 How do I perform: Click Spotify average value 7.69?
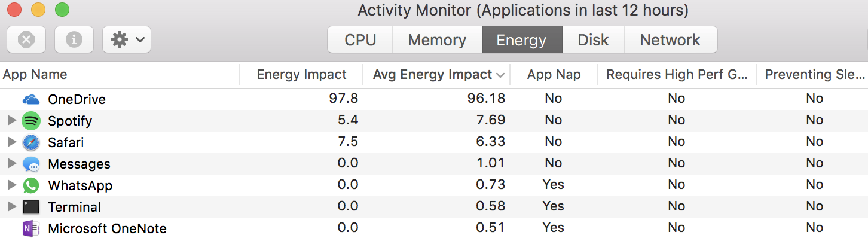pyautogui.click(x=490, y=120)
